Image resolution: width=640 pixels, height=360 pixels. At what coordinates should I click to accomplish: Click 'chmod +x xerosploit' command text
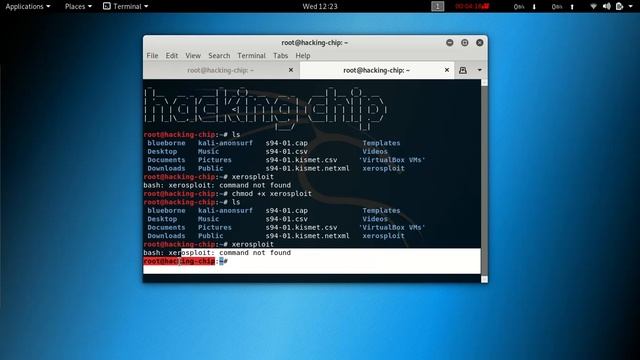click(272, 193)
